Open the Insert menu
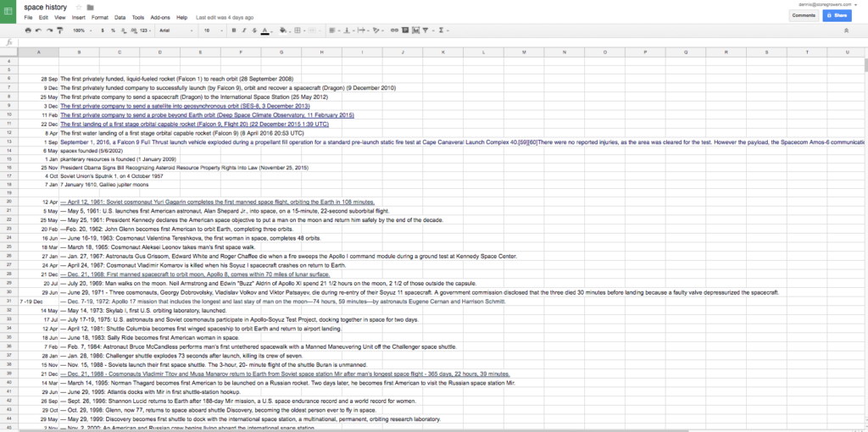868x432 pixels. (79, 18)
